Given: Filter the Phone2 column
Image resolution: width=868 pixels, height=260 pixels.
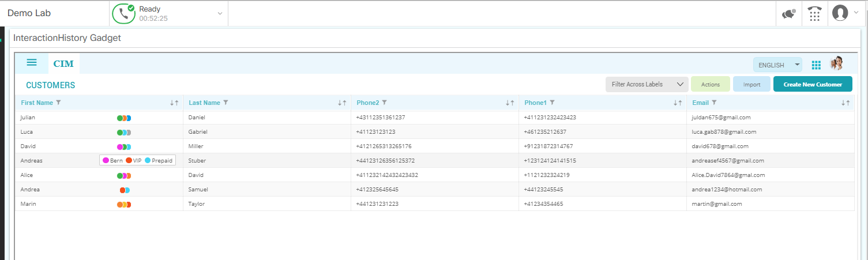Looking at the screenshot, I should (384, 103).
